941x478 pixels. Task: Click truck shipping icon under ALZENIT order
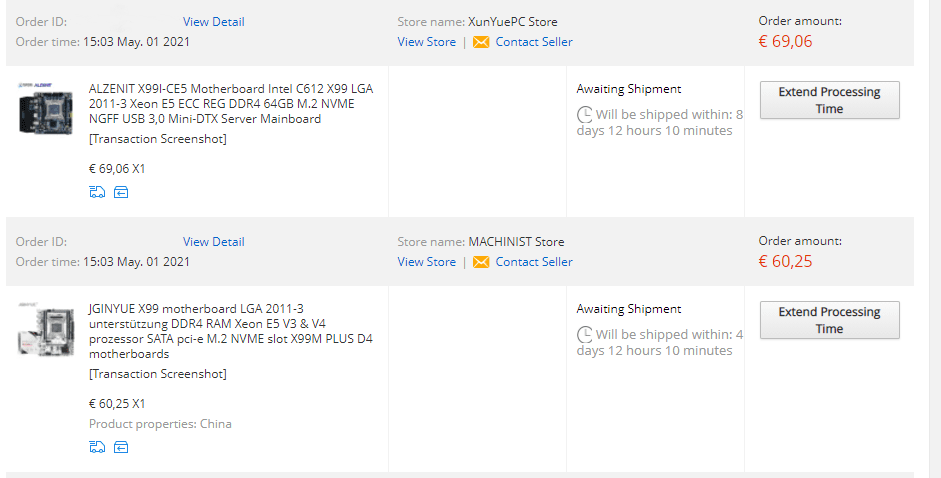[x=97, y=192]
